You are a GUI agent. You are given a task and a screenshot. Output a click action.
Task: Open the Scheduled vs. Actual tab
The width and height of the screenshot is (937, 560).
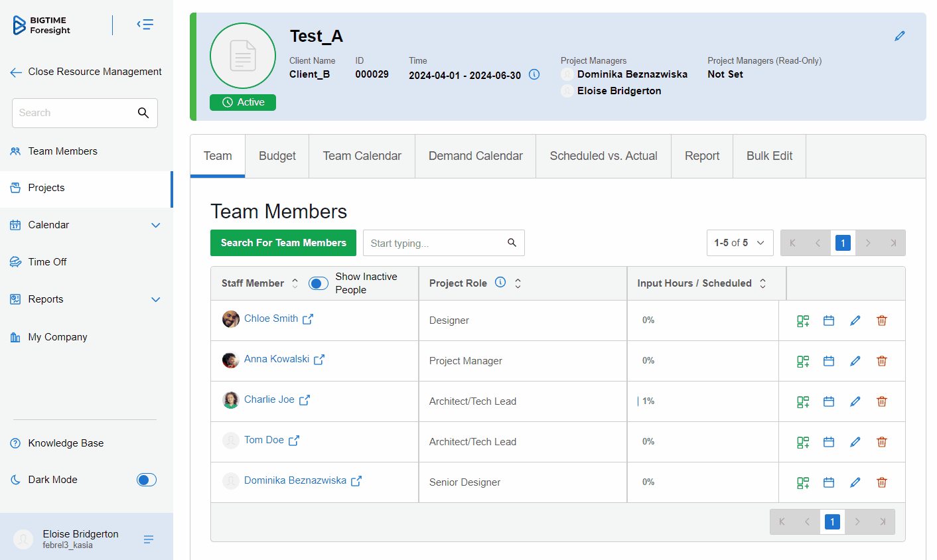point(603,156)
